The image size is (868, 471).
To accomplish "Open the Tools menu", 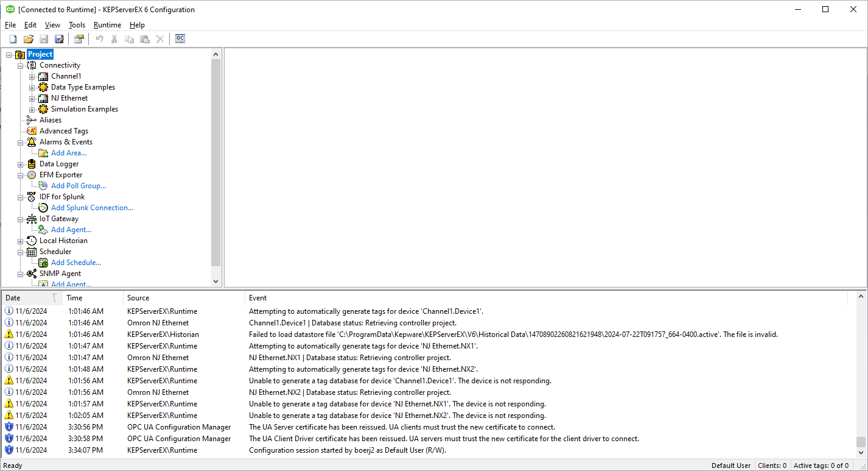I will pyautogui.click(x=77, y=25).
